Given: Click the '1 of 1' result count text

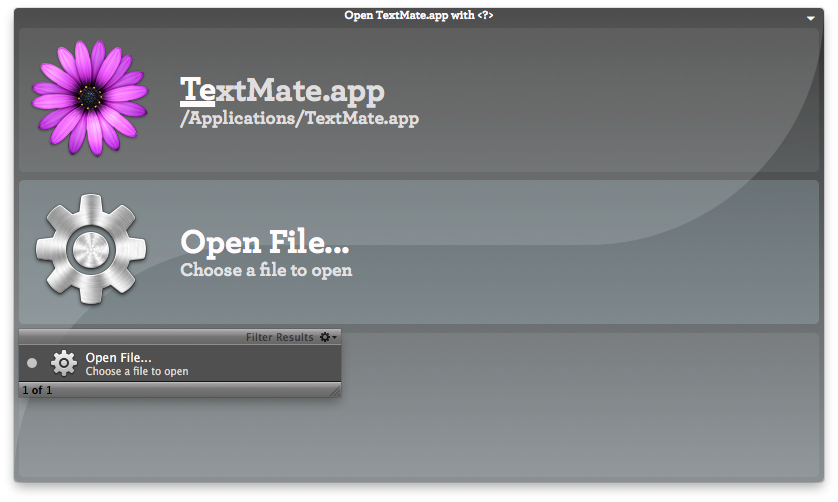Looking at the screenshot, I should pos(37,390).
